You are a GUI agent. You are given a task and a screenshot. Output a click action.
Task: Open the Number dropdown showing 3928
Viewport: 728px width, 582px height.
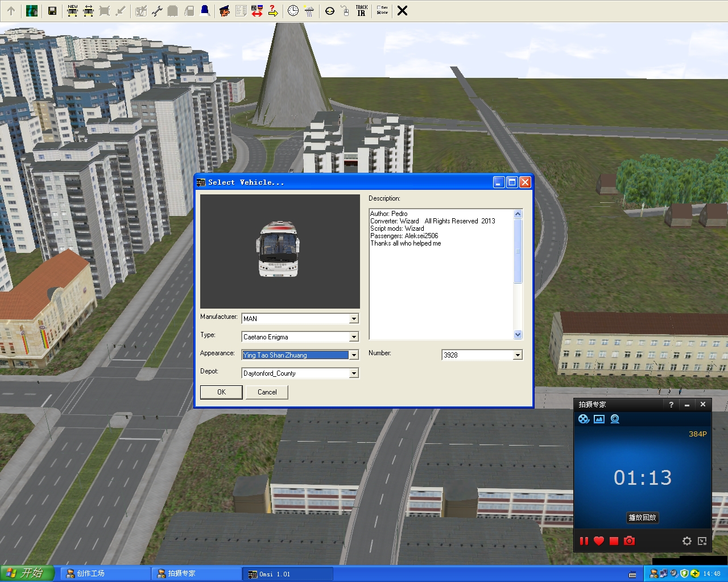(518, 355)
